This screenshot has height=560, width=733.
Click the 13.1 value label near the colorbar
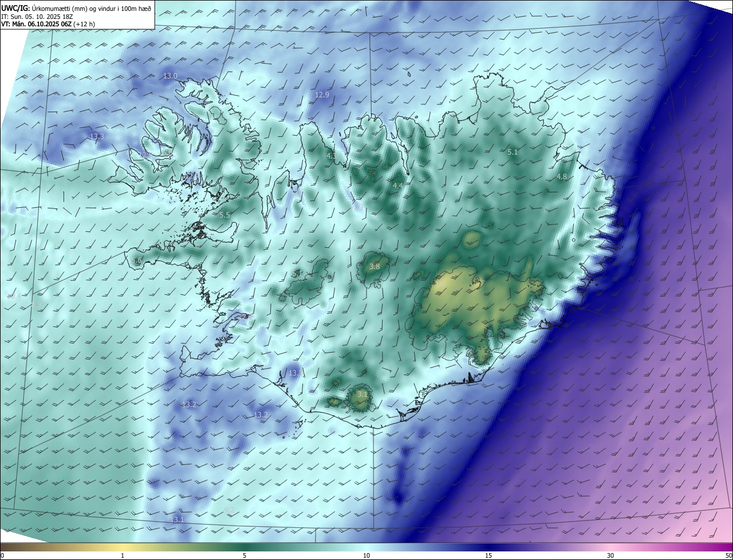(178, 519)
